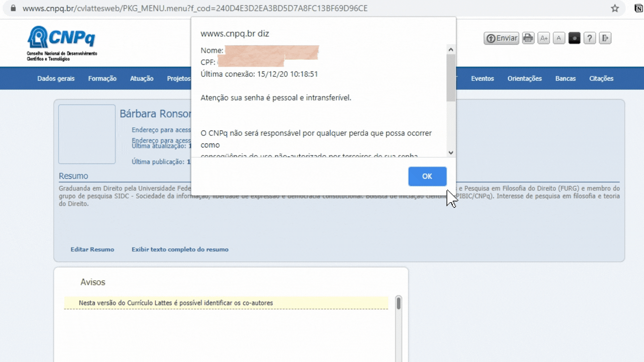
Task: Click the 'Nome:' label in the dialog
Action: (212, 51)
